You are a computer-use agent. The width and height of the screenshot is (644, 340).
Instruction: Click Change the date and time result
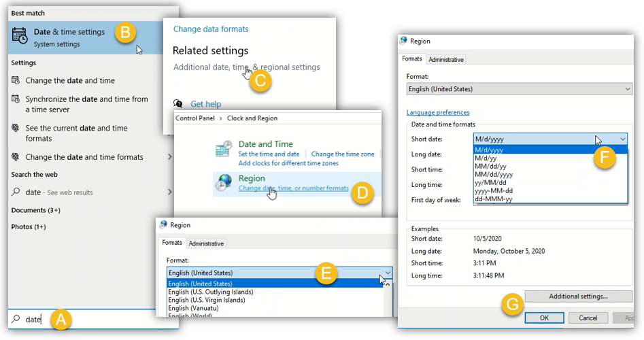coord(70,80)
